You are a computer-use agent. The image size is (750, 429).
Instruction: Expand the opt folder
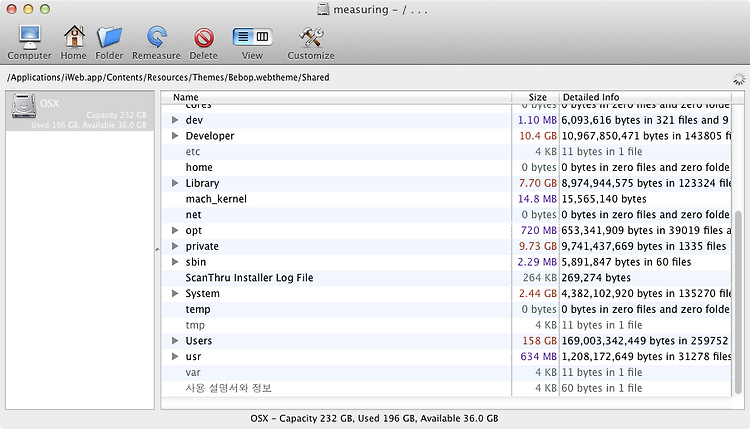175,231
